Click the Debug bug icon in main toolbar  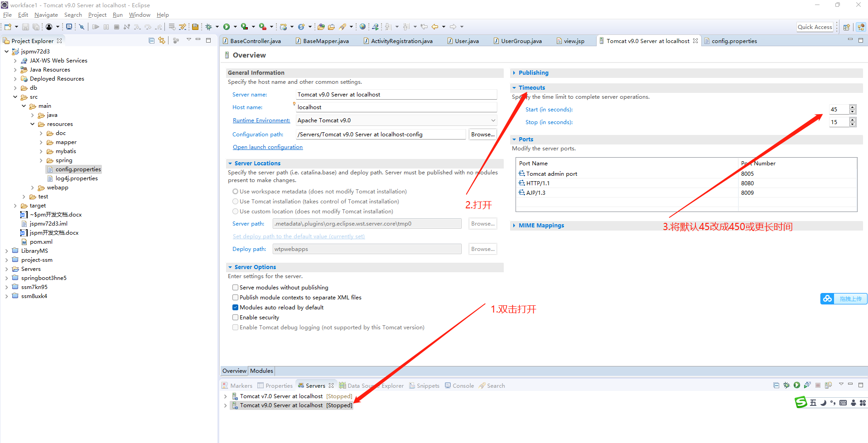(x=209, y=27)
